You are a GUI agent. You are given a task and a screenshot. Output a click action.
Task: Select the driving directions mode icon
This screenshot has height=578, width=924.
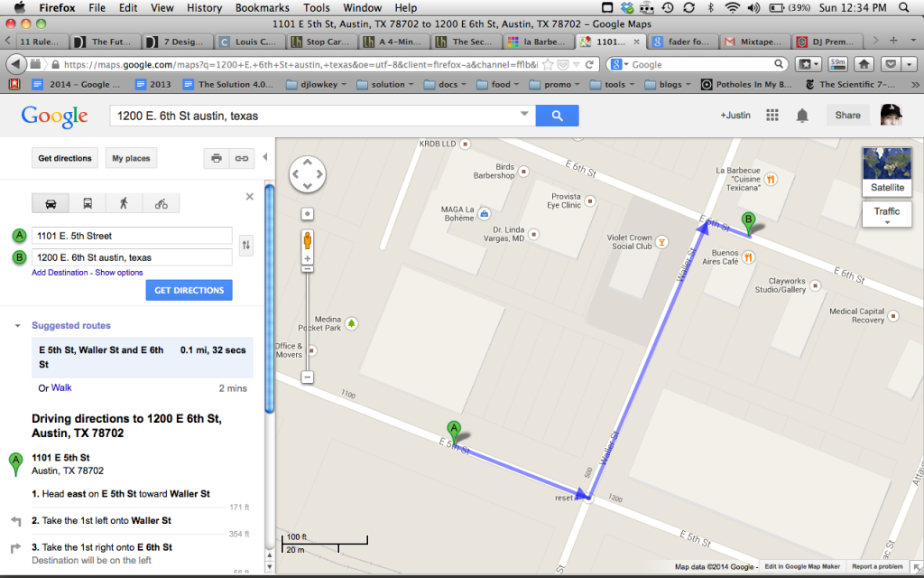pyautogui.click(x=51, y=203)
